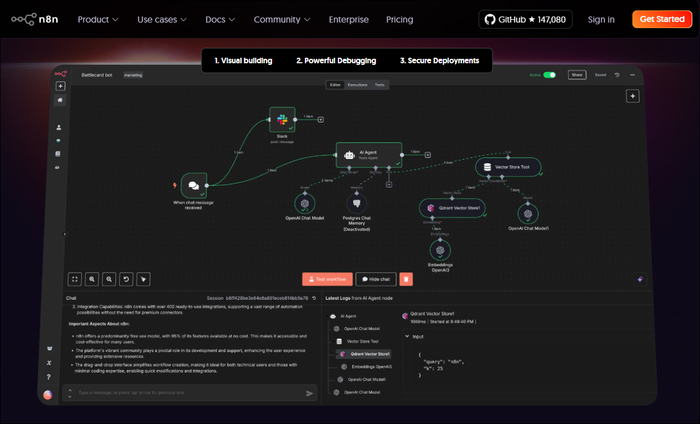
Task: Click the zoom in magnifier icon
Action: tap(92, 280)
